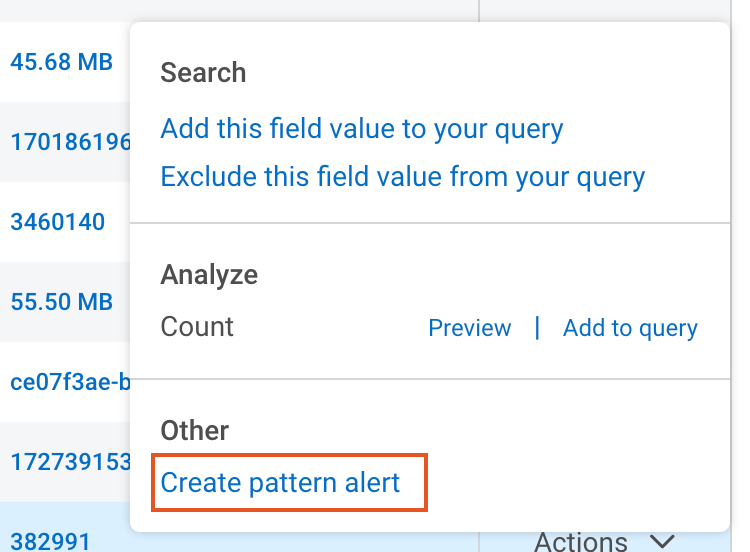Click the chevron arrow beside Actions
750x552 pixels.
click(662, 542)
